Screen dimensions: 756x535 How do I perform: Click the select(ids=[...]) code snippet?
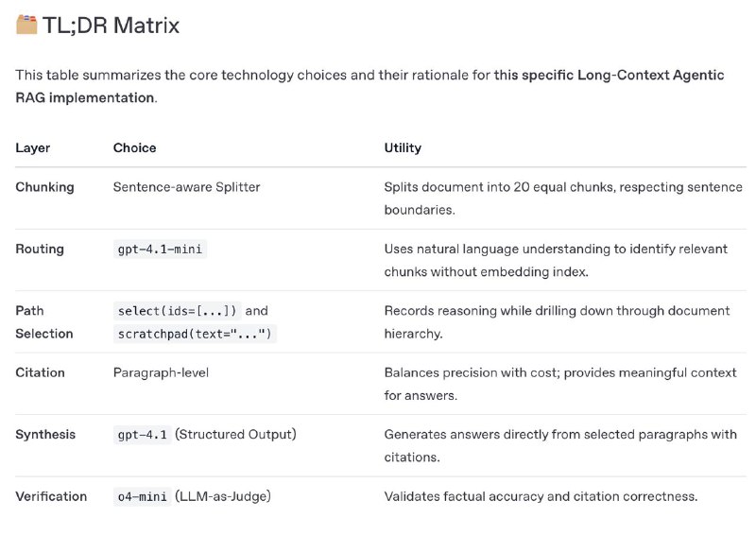click(177, 311)
